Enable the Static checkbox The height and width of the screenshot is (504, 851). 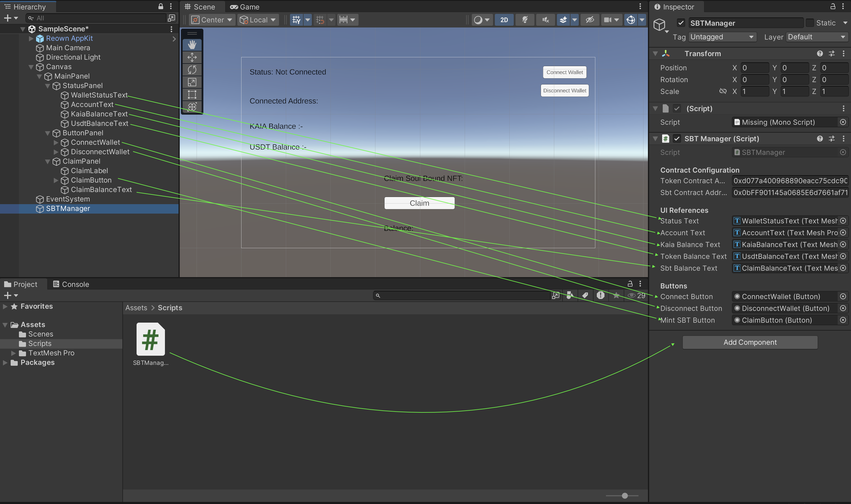(810, 23)
